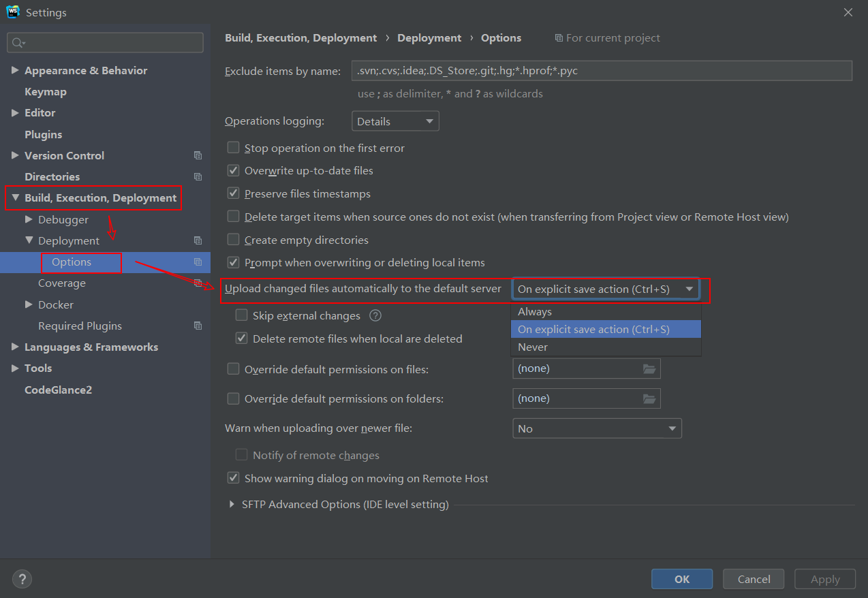Click the magnifier in the settings search field
This screenshot has width=868, height=598.
coord(17,42)
